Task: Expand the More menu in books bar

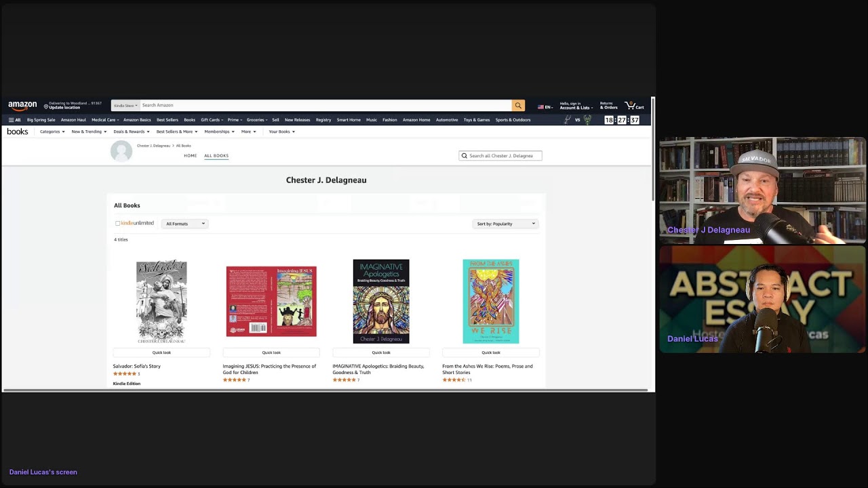Action: tap(248, 131)
